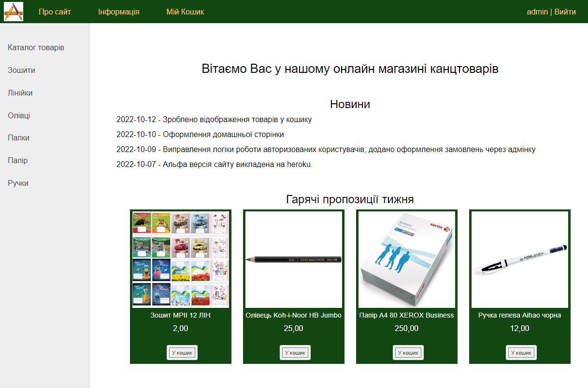Click the notebook covers product image
This screenshot has height=388, width=588.
180,259
